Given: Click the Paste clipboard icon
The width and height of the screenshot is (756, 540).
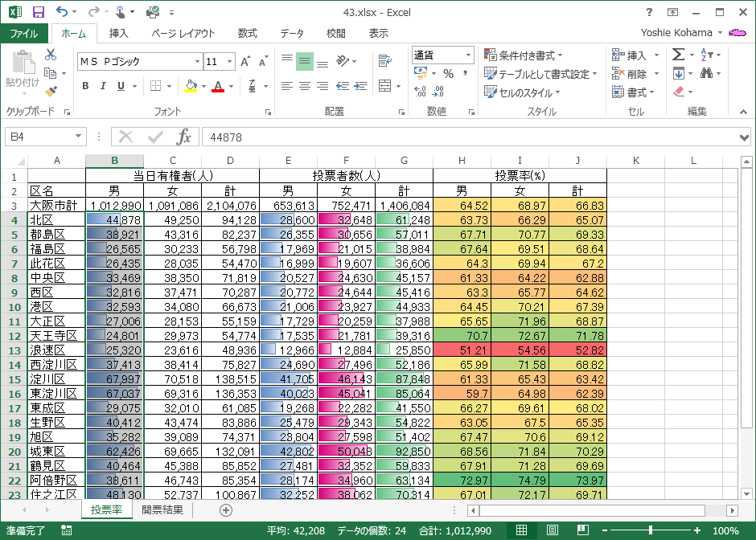Looking at the screenshot, I should [23, 63].
